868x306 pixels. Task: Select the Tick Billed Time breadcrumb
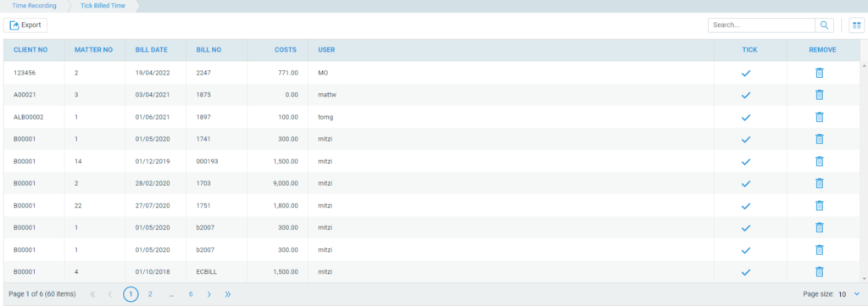(103, 6)
